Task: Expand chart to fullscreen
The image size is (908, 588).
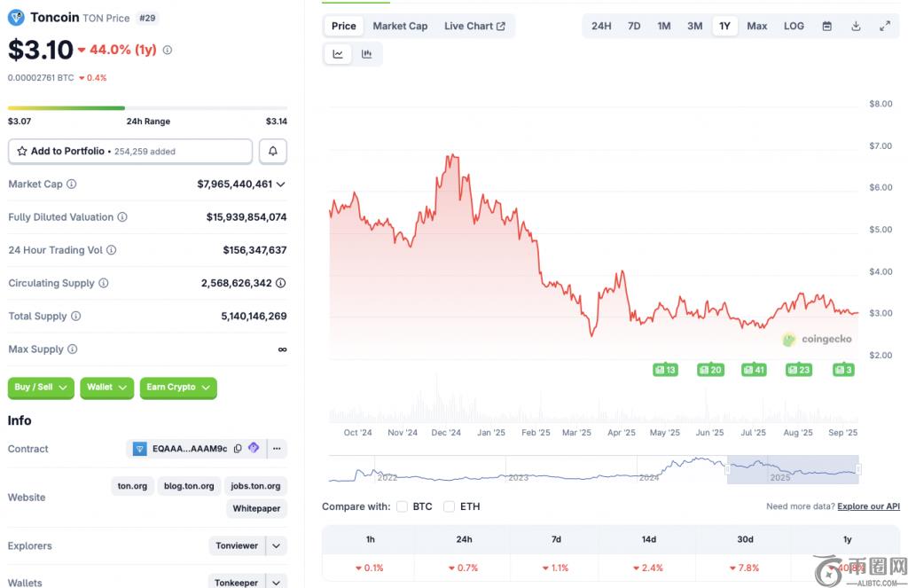Action: click(x=885, y=26)
